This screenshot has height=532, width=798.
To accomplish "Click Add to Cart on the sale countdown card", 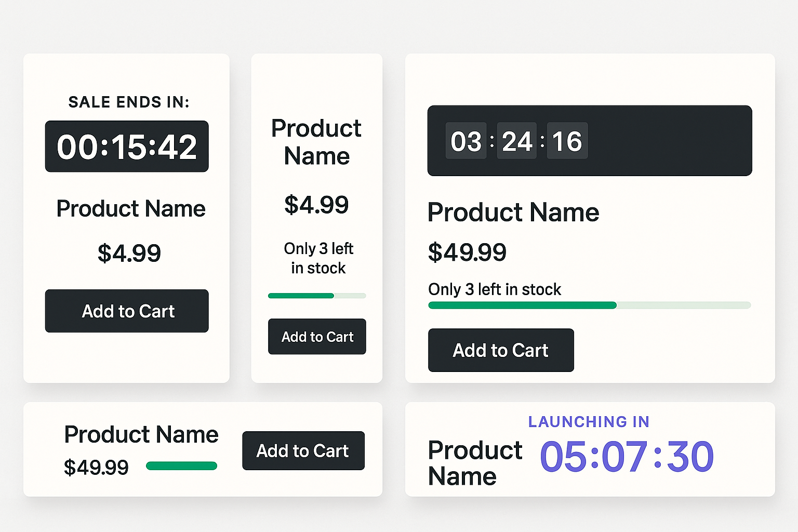I will point(126,311).
